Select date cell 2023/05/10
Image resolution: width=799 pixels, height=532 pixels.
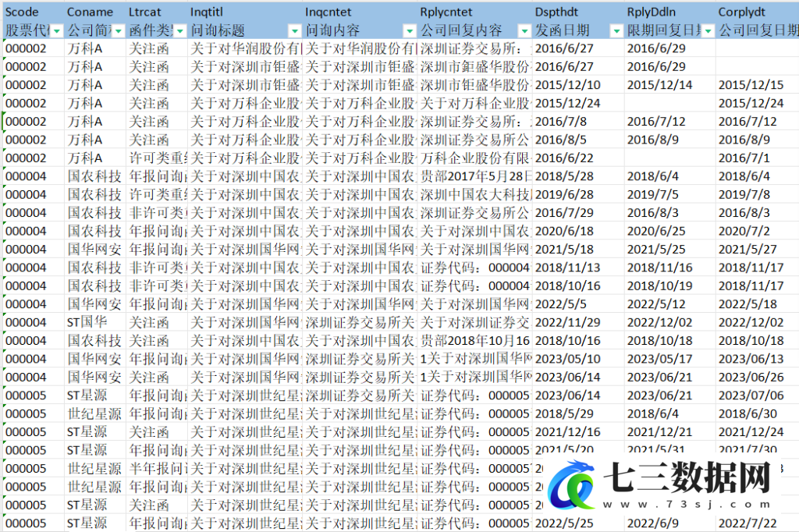pos(578,360)
